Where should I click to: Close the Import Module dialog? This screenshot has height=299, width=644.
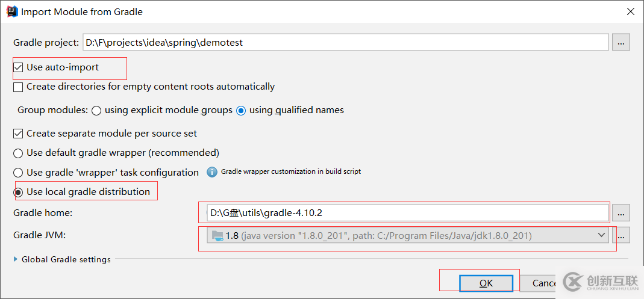point(630,11)
